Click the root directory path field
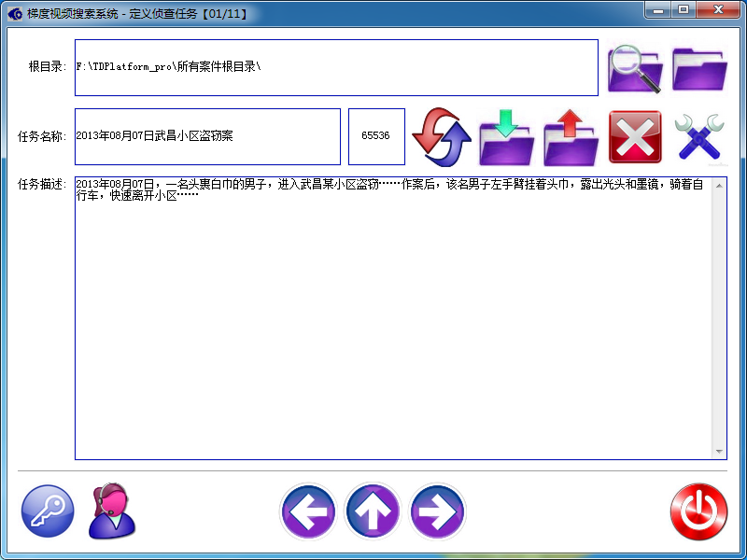 click(336, 67)
